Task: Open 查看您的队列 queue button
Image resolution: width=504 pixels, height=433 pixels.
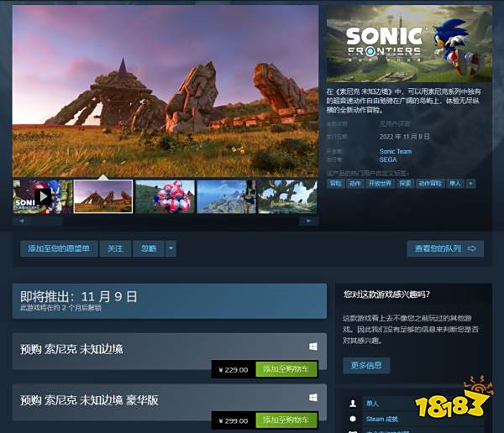Action: tap(445, 248)
